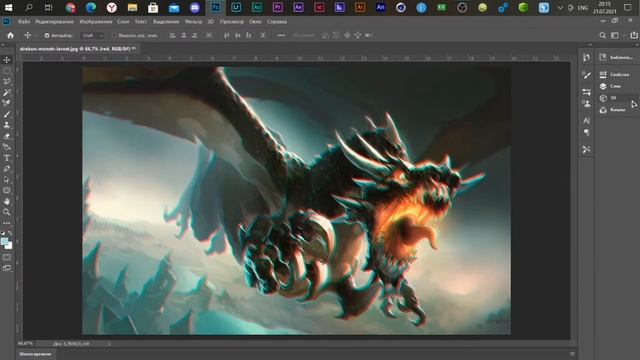Select the Eraser tool
Viewport: 640px width, 360px height.
pyautogui.click(x=7, y=136)
